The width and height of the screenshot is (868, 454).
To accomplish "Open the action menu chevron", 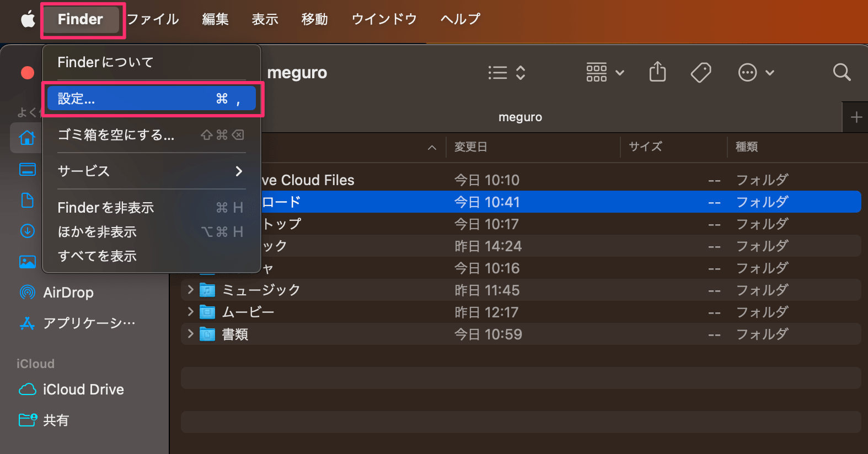I will (770, 73).
